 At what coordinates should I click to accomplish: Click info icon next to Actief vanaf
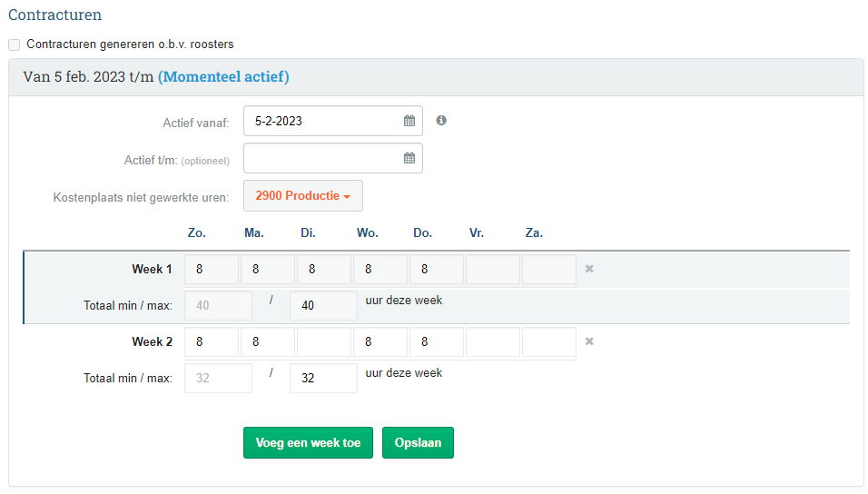[x=441, y=120]
